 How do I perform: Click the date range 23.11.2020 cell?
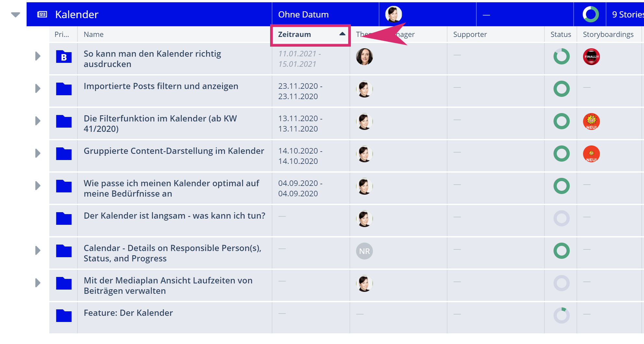coord(300,91)
